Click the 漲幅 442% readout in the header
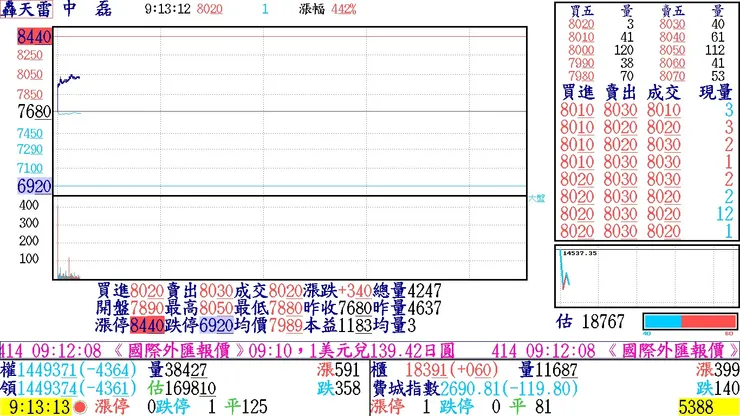This screenshot has width=740, height=416. (x=328, y=9)
